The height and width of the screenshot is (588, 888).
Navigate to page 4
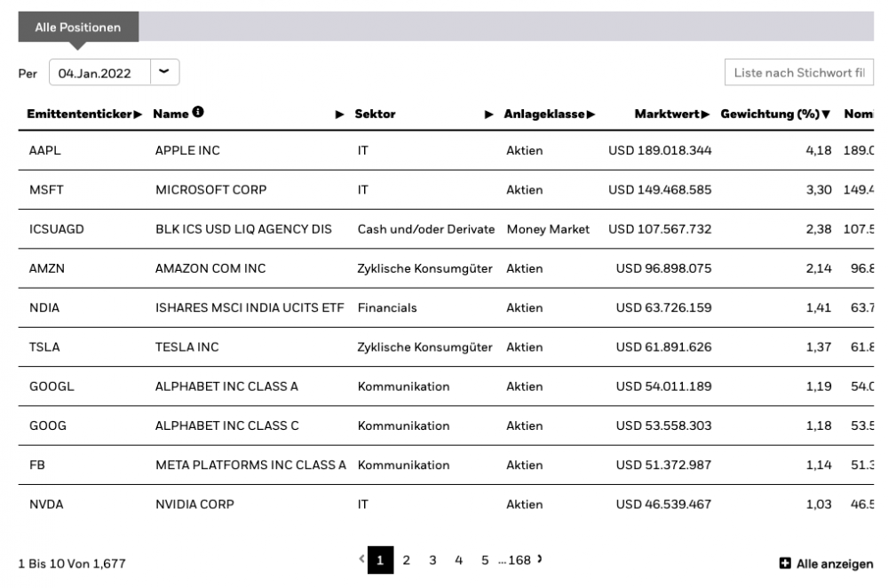point(458,560)
